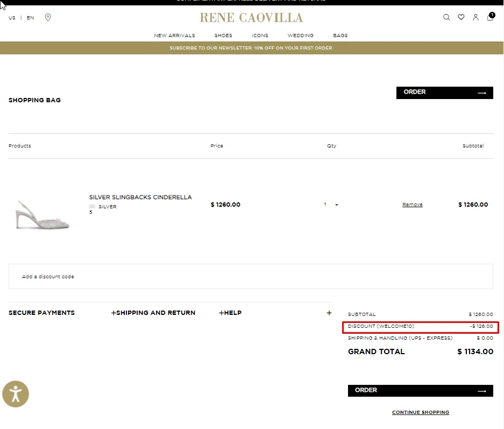Click the silver color swatch

click(x=93, y=207)
